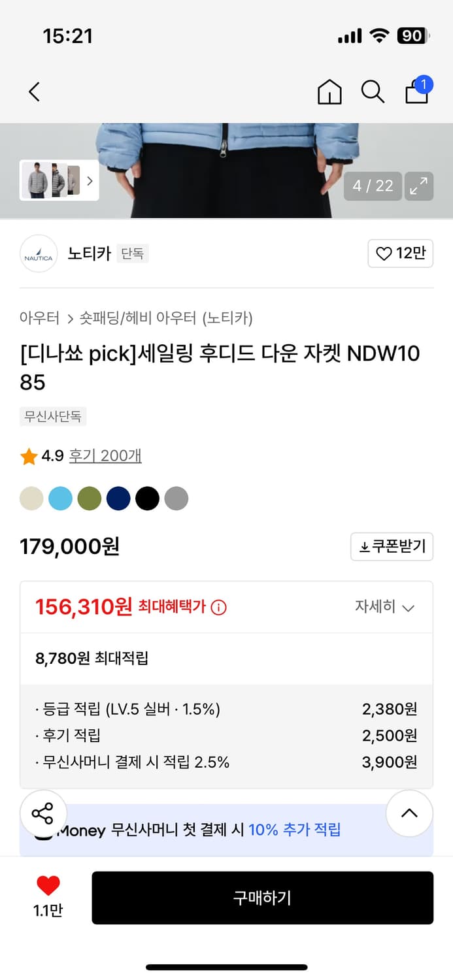Open the 아우터 category breadcrumb

point(39,318)
